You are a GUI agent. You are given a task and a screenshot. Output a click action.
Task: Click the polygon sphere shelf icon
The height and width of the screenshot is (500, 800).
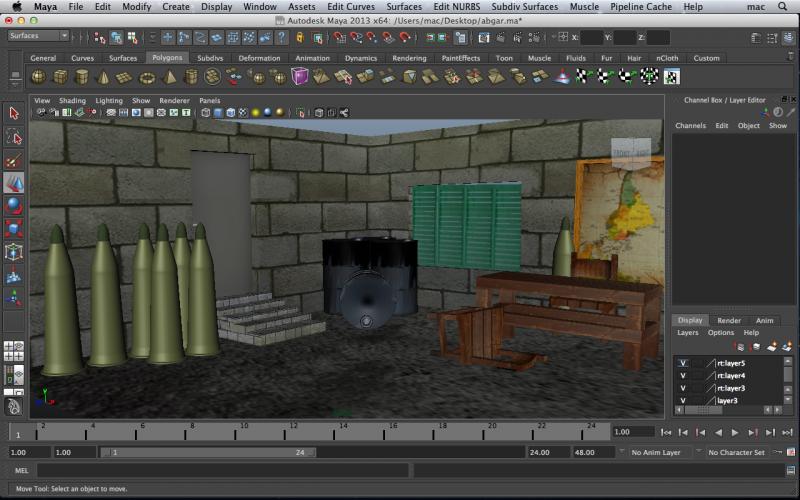(38, 77)
